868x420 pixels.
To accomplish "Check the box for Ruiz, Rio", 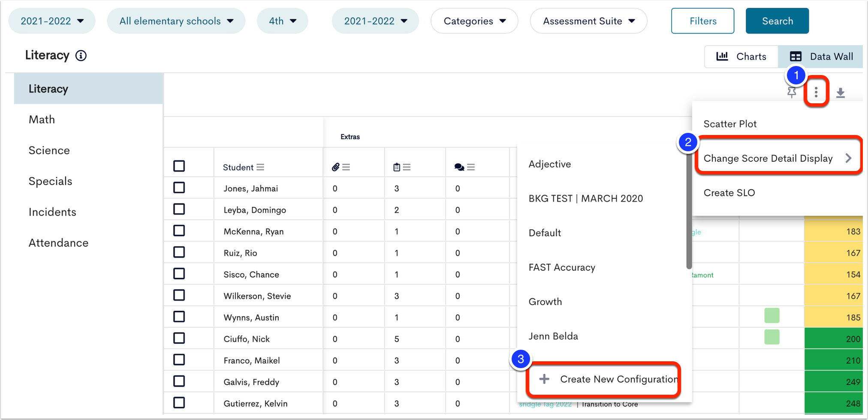I will (x=179, y=252).
